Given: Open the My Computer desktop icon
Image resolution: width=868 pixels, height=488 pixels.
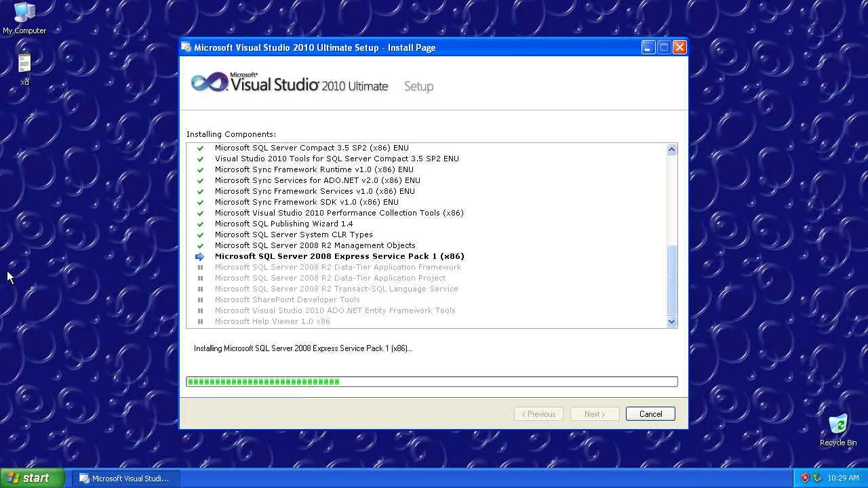Looking at the screenshot, I should [x=24, y=18].
